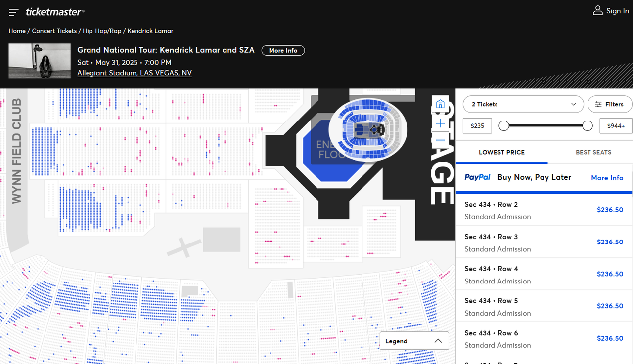
Task: Select Sec 434 Row 3 listing
Action: coord(544,242)
